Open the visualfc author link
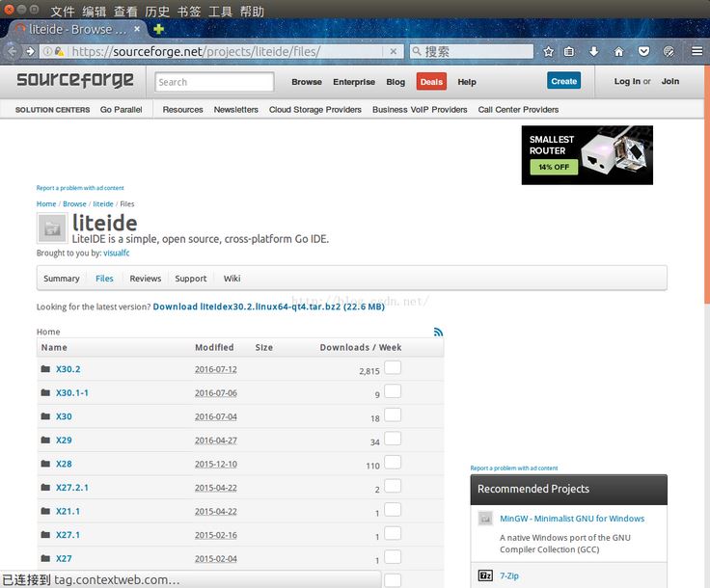 tap(117, 253)
